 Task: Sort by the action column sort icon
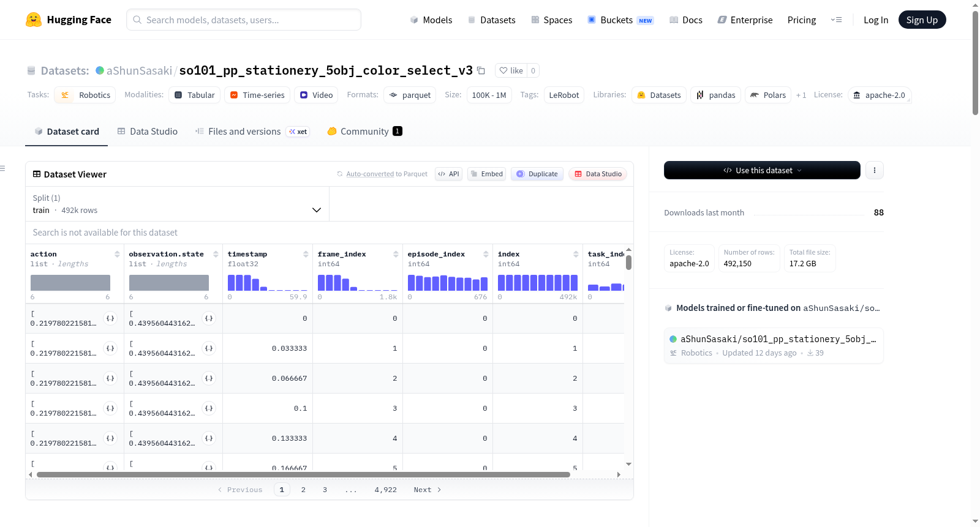[x=117, y=254]
